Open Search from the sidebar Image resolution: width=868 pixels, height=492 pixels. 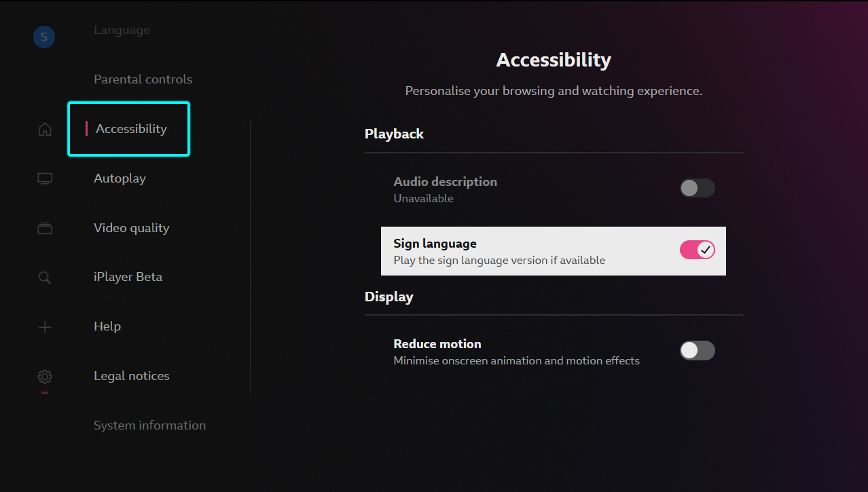tap(44, 277)
